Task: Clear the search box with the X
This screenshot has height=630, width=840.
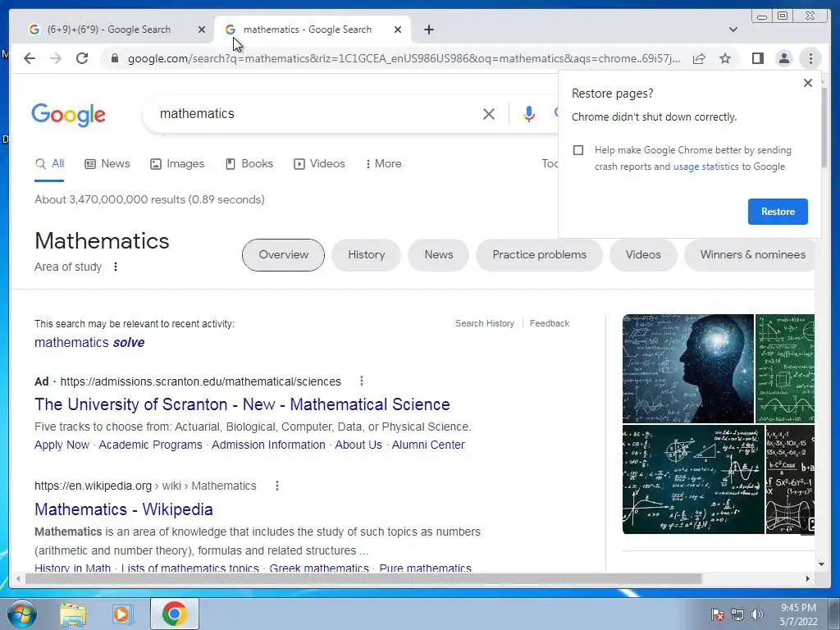Action: click(489, 113)
